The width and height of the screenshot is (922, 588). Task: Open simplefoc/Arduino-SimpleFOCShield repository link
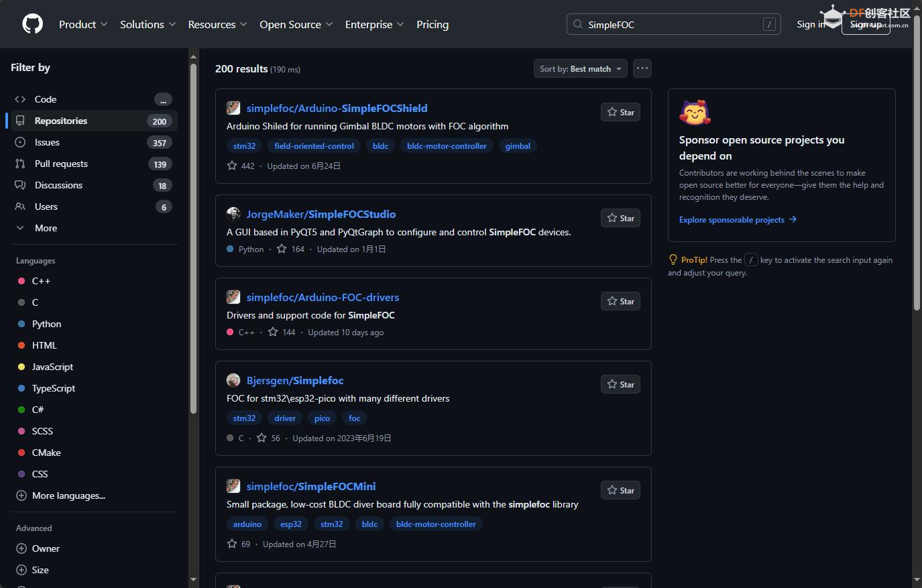click(337, 108)
